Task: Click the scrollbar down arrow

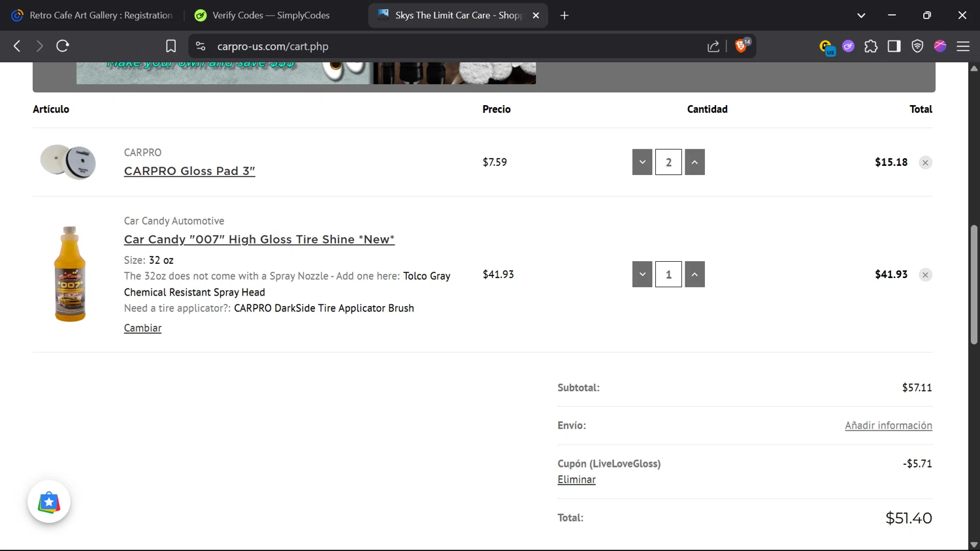Action: tap(974, 544)
